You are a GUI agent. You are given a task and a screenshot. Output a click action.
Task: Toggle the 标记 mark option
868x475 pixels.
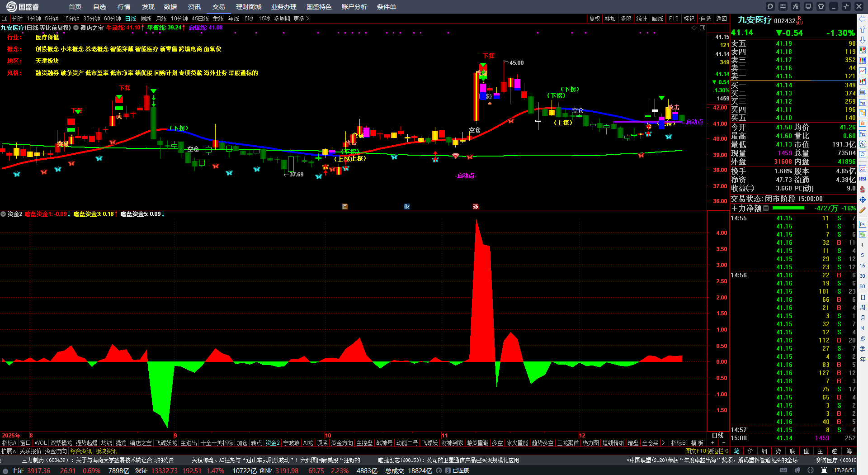pyautogui.click(x=689, y=19)
